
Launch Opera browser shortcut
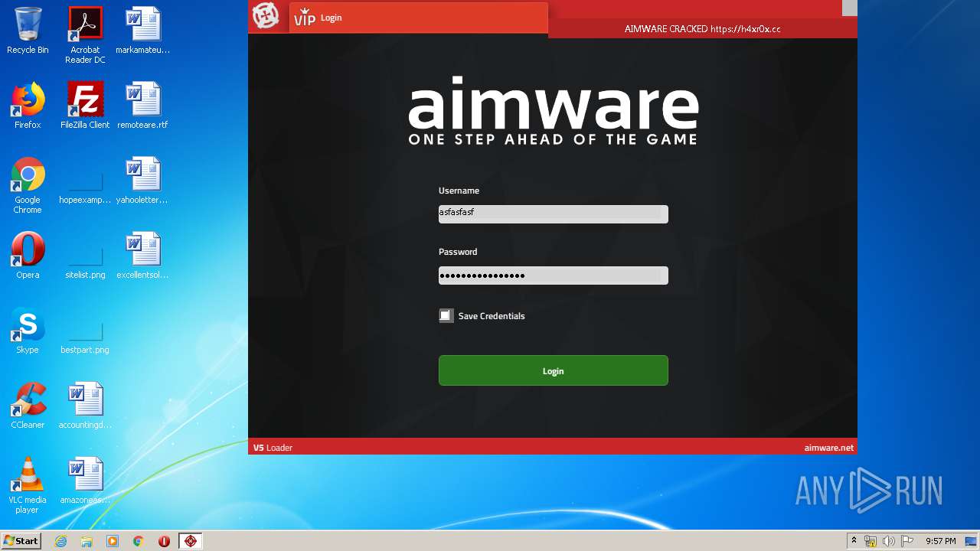(x=28, y=256)
